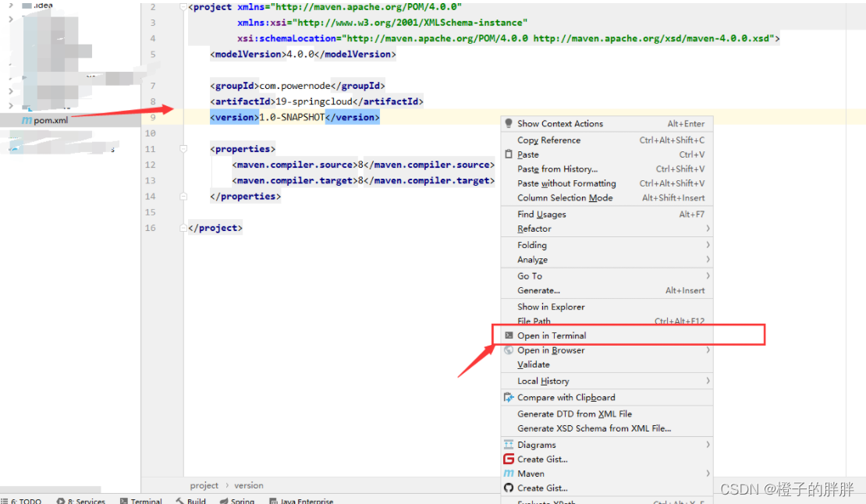Click the Diagrams icon in context menu
866x504 pixels.
coord(509,445)
